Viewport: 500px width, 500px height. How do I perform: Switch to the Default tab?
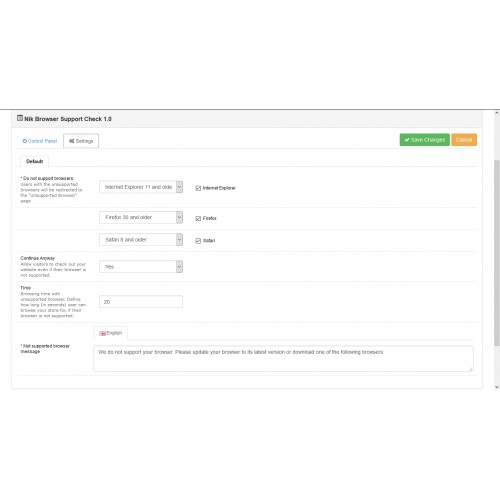point(35,161)
